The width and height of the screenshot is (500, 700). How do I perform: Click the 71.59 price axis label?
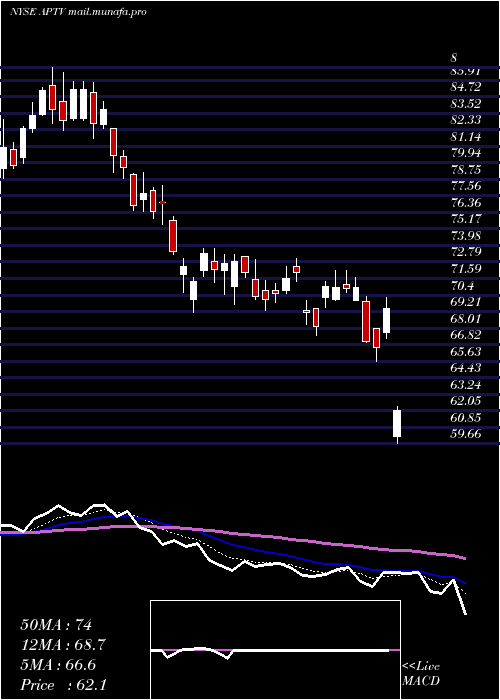click(x=466, y=269)
